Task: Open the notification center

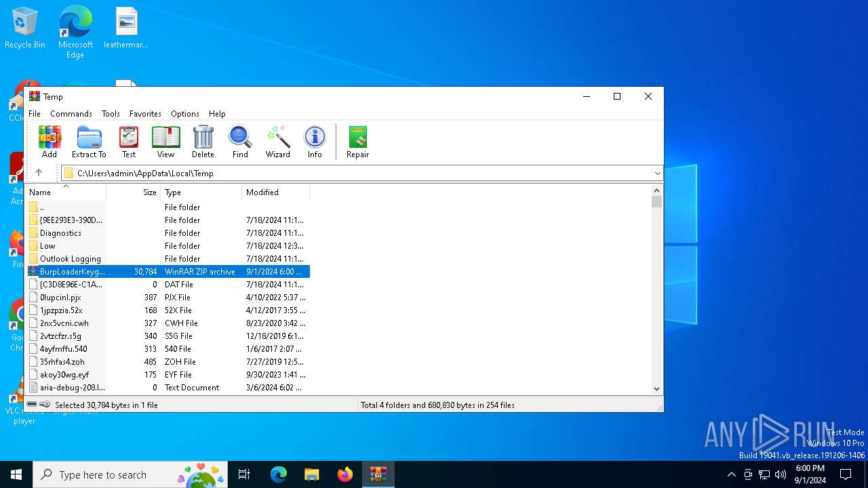Action: pos(846,474)
